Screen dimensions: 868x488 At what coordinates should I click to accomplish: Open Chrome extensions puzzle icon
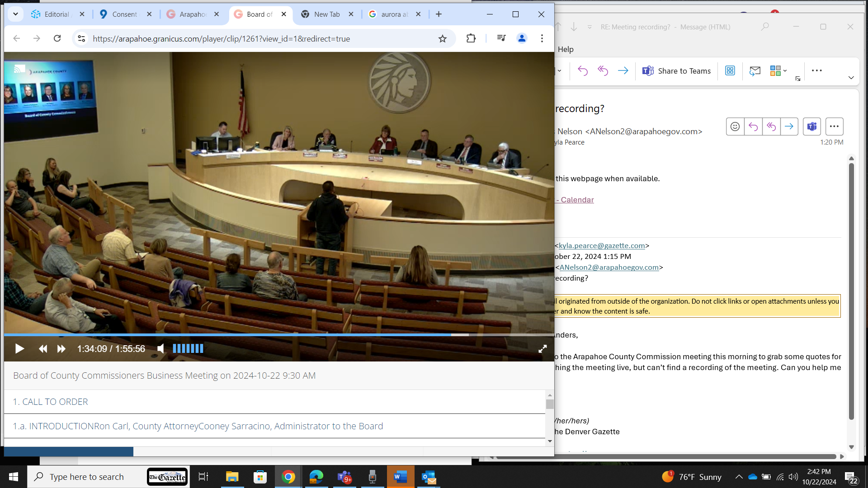tap(471, 38)
